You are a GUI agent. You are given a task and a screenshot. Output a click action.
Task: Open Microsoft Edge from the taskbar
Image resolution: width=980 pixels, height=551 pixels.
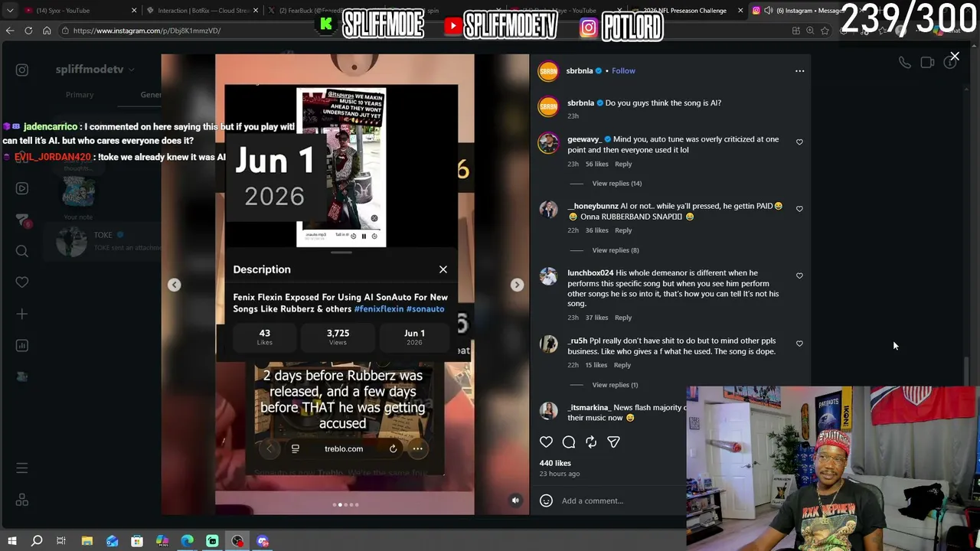pos(188,541)
